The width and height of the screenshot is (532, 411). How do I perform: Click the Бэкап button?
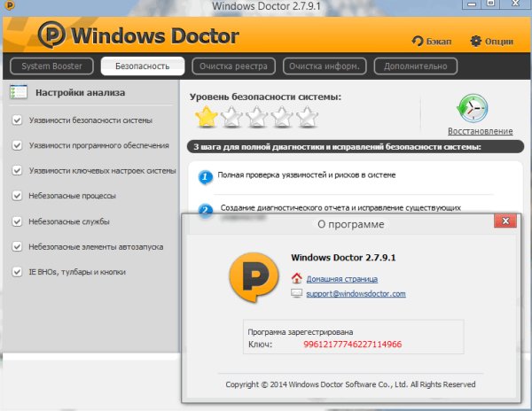click(x=431, y=42)
